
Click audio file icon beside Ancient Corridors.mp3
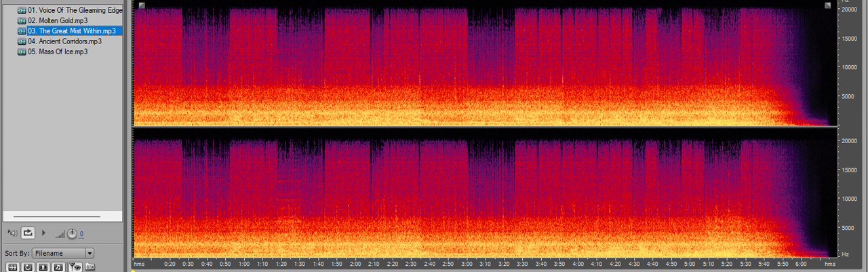22,41
